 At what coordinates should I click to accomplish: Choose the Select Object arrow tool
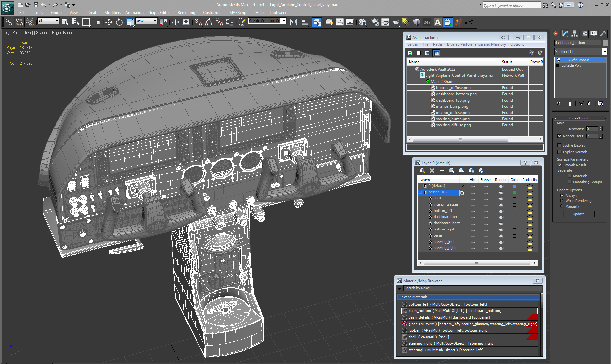pos(65,22)
